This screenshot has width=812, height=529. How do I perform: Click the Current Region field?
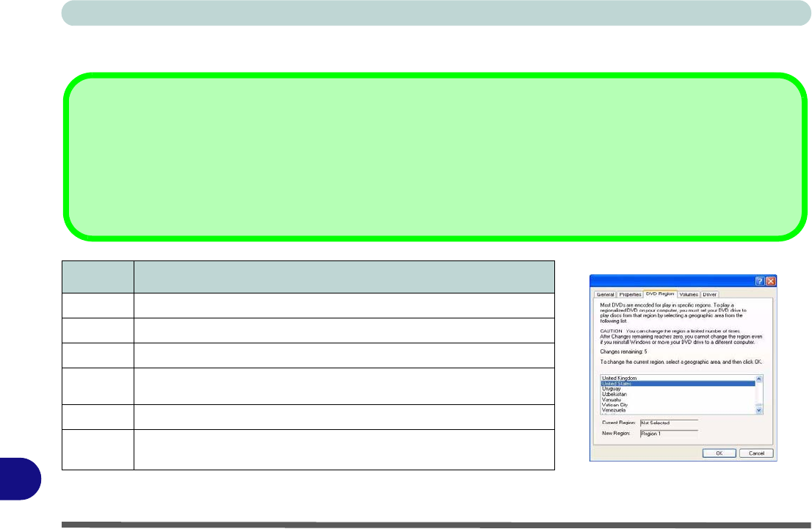(x=669, y=423)
